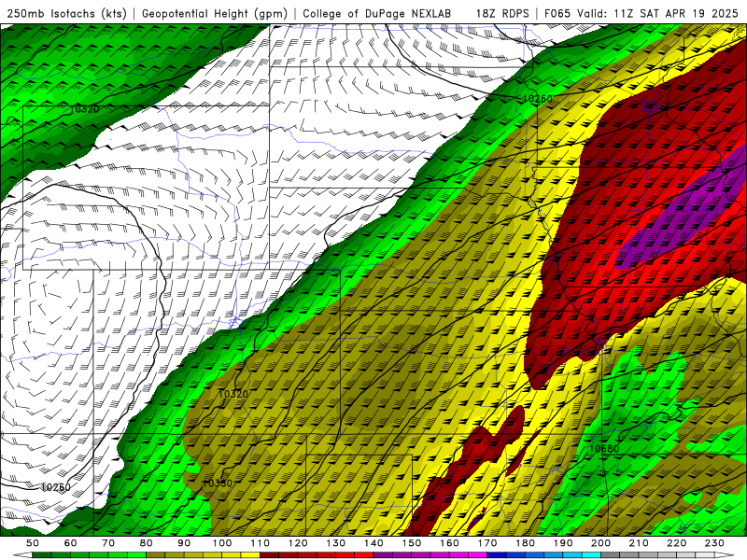
Task: Click the 210 color scale label
Action: [639, 543]
